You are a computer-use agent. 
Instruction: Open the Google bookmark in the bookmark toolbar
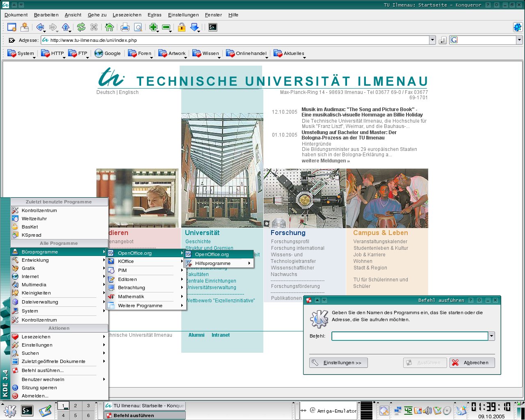(107, 53)
